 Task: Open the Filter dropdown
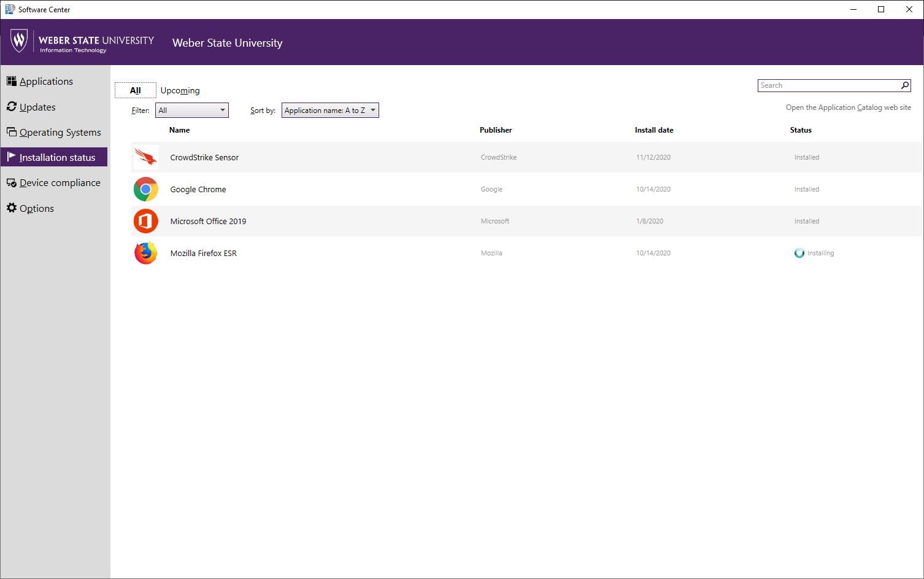click(192, 111)
